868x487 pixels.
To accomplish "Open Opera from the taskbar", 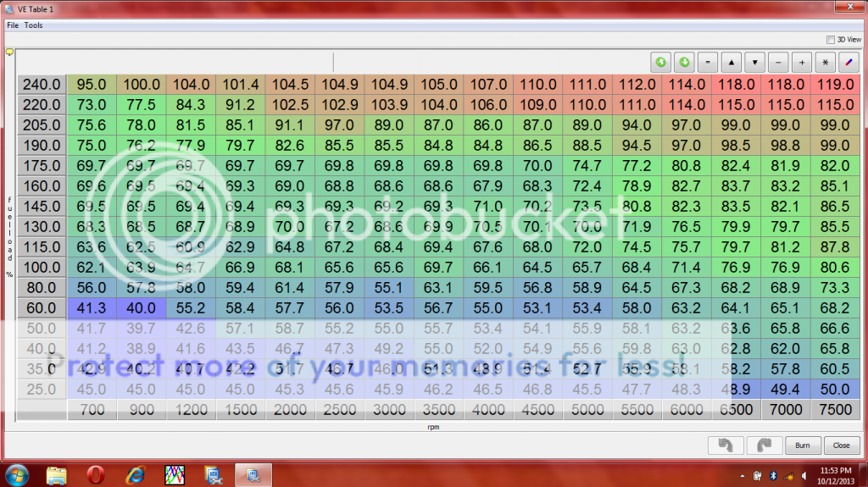I will (x=96, y=474).
